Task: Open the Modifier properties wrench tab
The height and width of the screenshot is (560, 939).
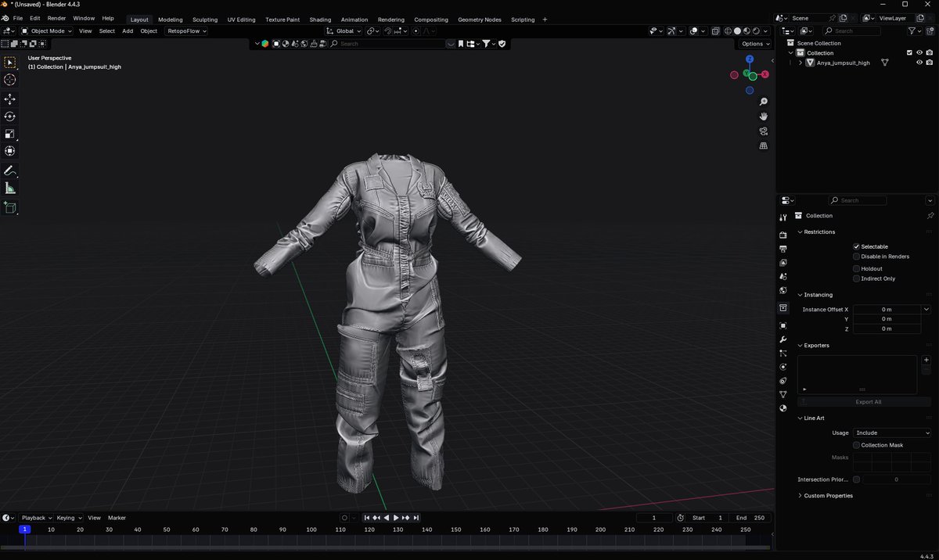Action: coord(782,339)
